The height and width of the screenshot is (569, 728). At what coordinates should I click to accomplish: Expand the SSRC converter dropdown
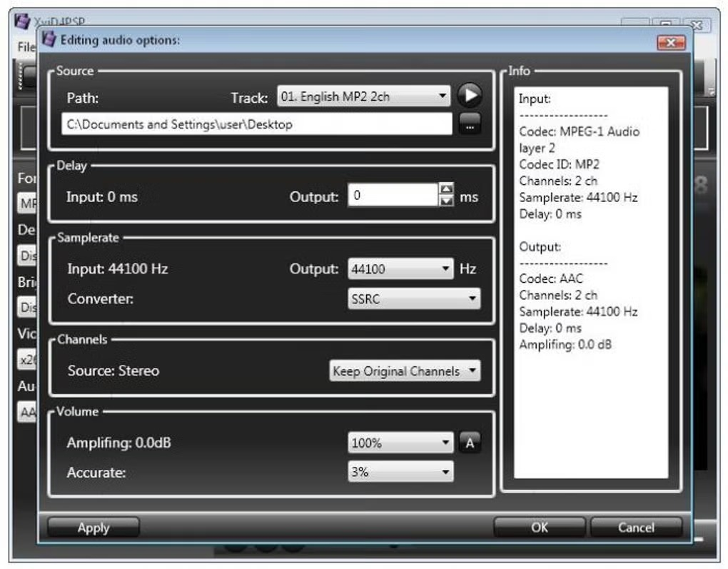tap(414, 298)
